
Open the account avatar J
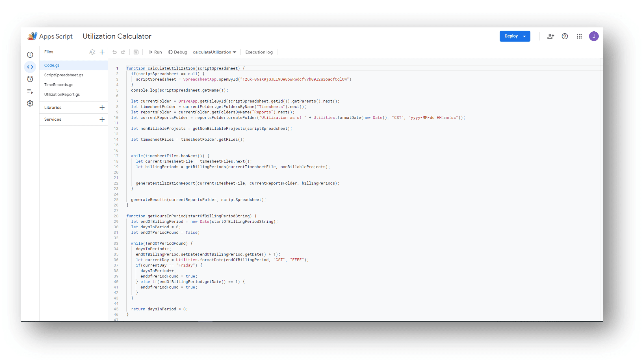coord(594,36)
